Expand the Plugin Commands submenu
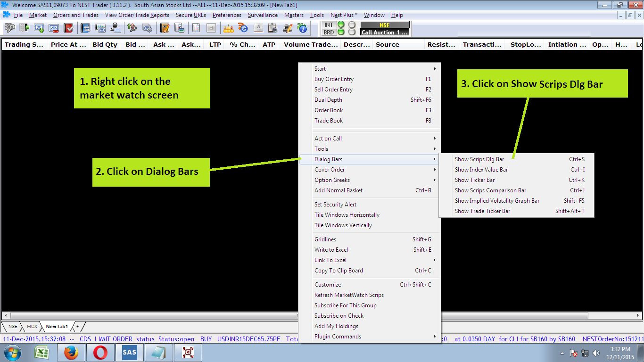The image size is (644, 362). pos(370,337)
